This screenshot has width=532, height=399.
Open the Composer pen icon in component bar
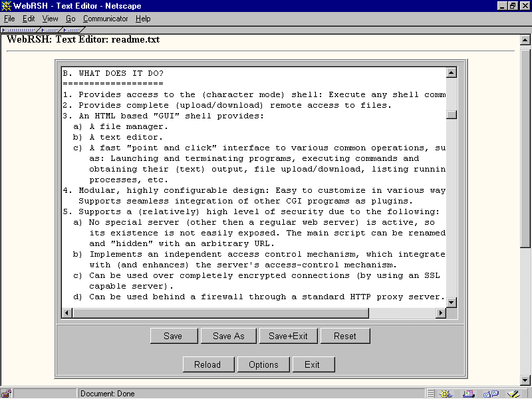513,394
